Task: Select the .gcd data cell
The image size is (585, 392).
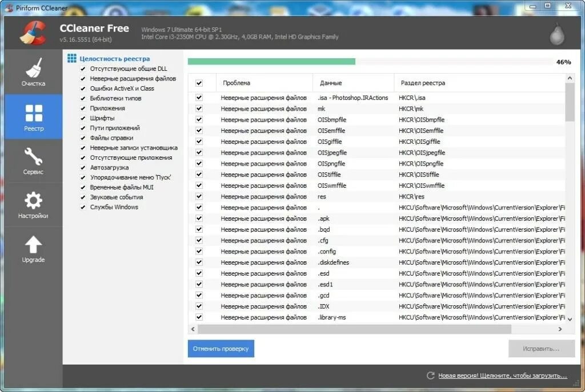Action: coord(323,295)
